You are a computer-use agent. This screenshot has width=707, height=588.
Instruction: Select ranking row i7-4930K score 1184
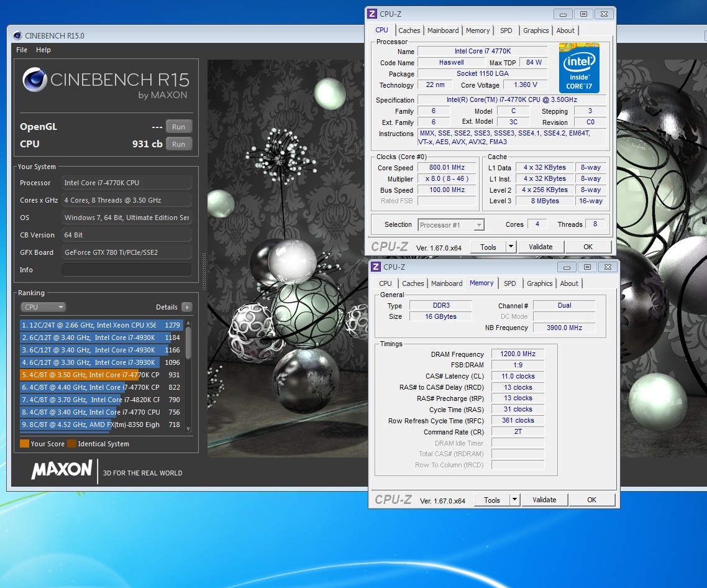click(x=101, y=338)
